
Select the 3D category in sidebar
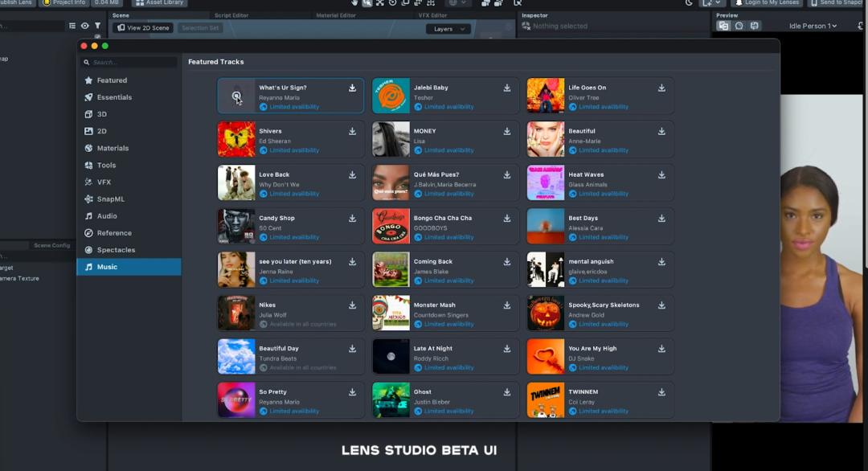[x=129, y=114]
